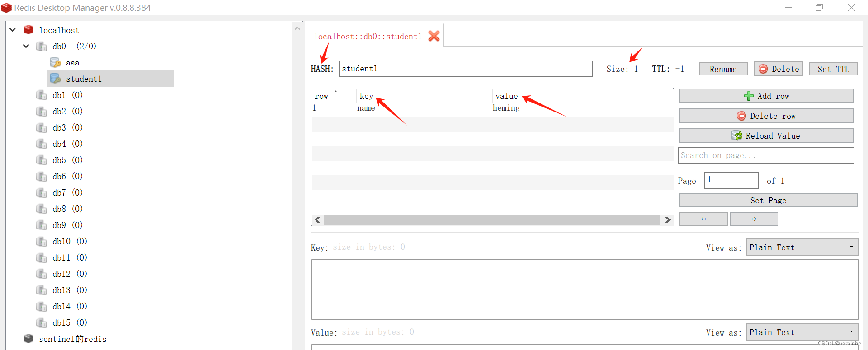Viewport: 868px width, 350px height.
Task: Click Delete row button
Action: pyautogui.click(x=766, y=116)
